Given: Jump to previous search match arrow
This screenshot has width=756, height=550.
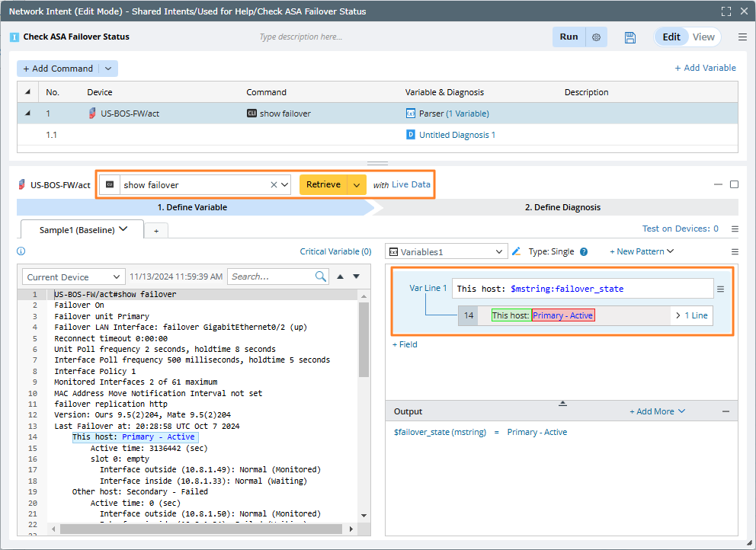Looking at the screenshot, I should (x=340, y=277).
